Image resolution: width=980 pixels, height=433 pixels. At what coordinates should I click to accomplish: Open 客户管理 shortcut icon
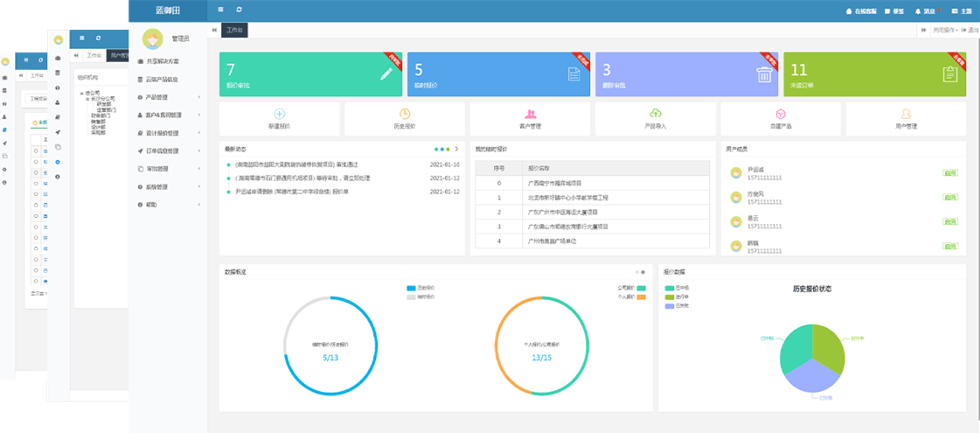[x=530, y=114]
